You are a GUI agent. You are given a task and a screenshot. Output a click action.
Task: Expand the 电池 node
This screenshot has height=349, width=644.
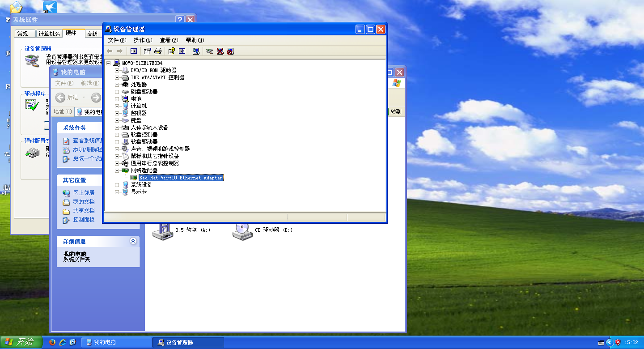click(x=117, y=99)
